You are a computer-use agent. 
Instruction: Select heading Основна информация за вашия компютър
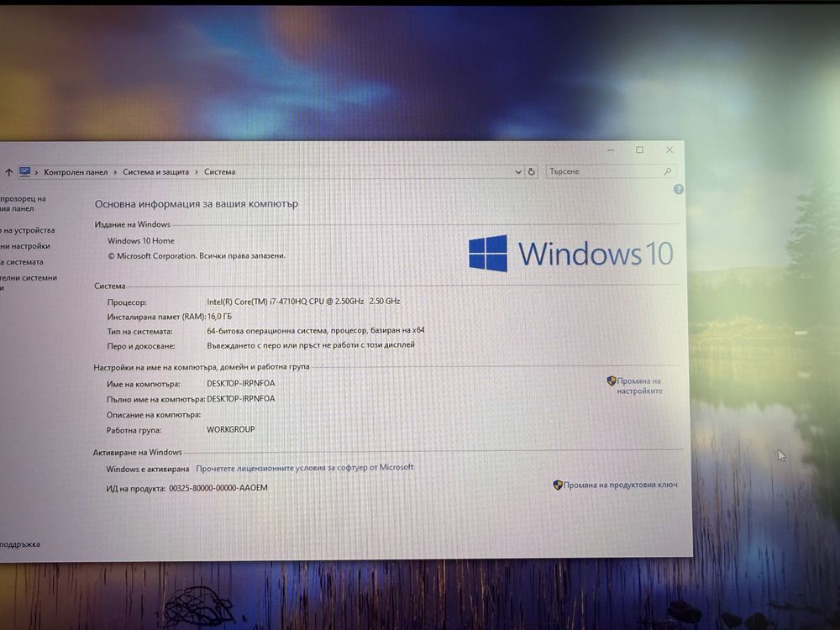click(197, 204)
